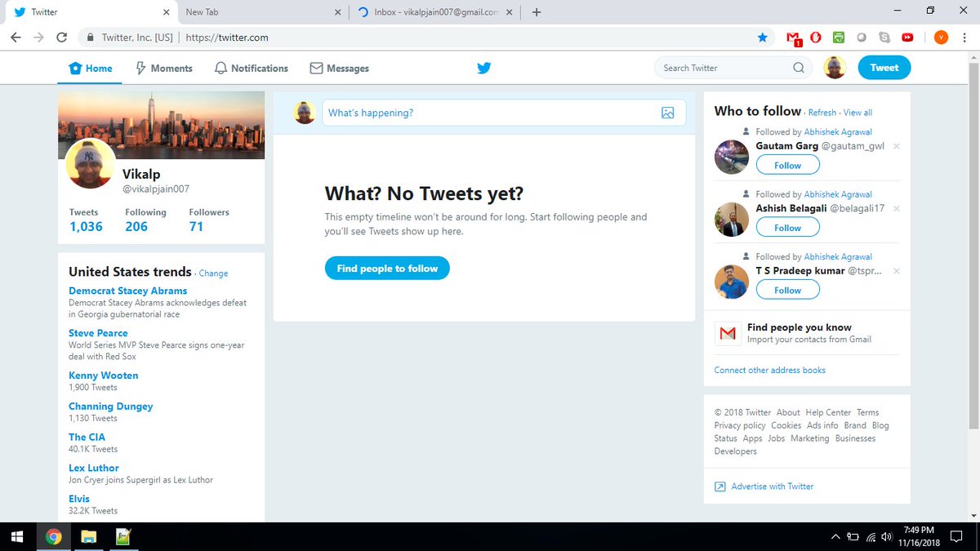Click Chrome icon in the taskbar
This screenshot has height=551, width=980.
click(x=53, y=536)
